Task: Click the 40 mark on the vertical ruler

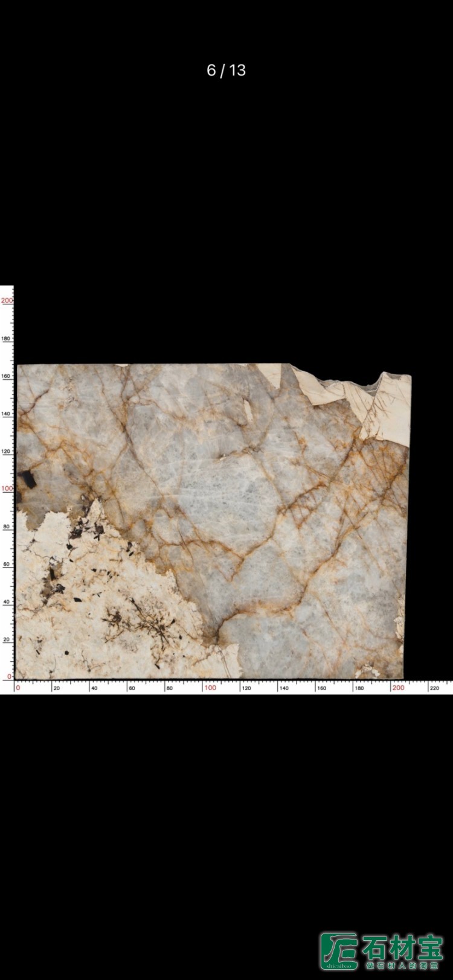Action: tap(7, 602)
